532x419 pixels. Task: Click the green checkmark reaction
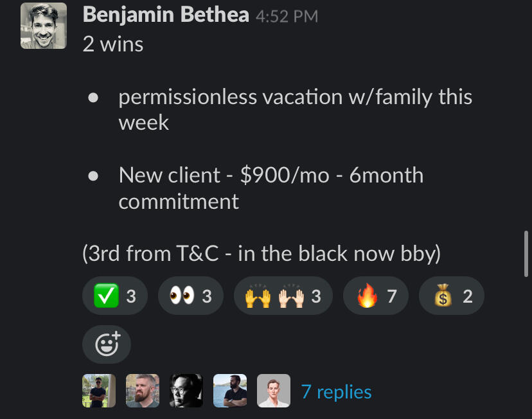tap(114, 296)
